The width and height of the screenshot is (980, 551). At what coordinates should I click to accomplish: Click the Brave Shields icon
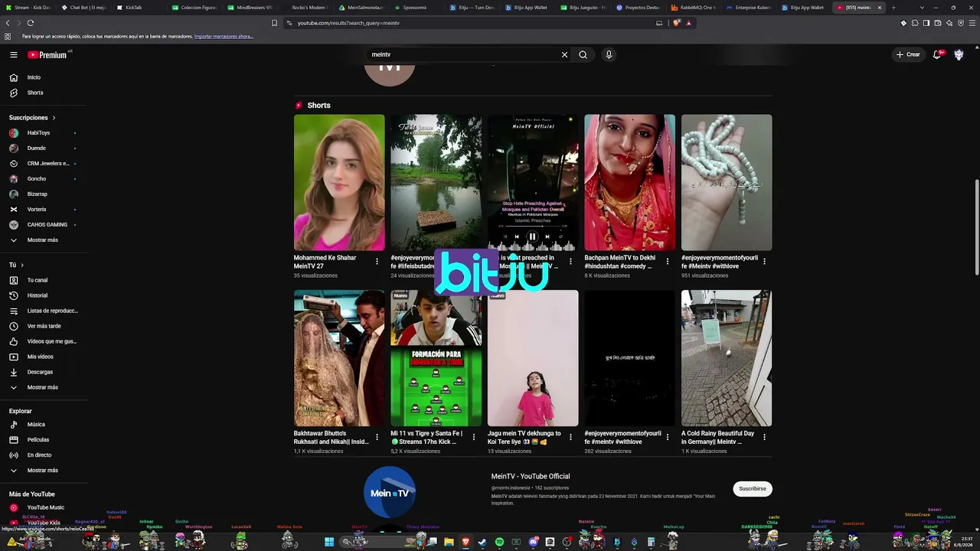[676, 23]
